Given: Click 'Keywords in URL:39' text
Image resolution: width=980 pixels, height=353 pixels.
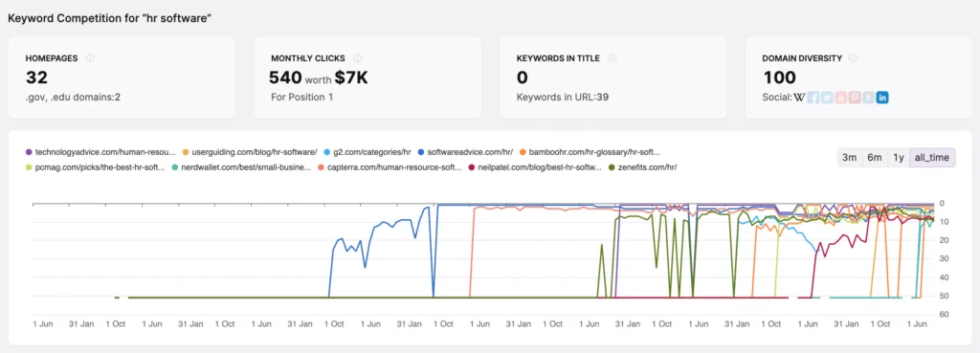Looking at the screenshot, I should pyautogui.click(x=563, y=98).
